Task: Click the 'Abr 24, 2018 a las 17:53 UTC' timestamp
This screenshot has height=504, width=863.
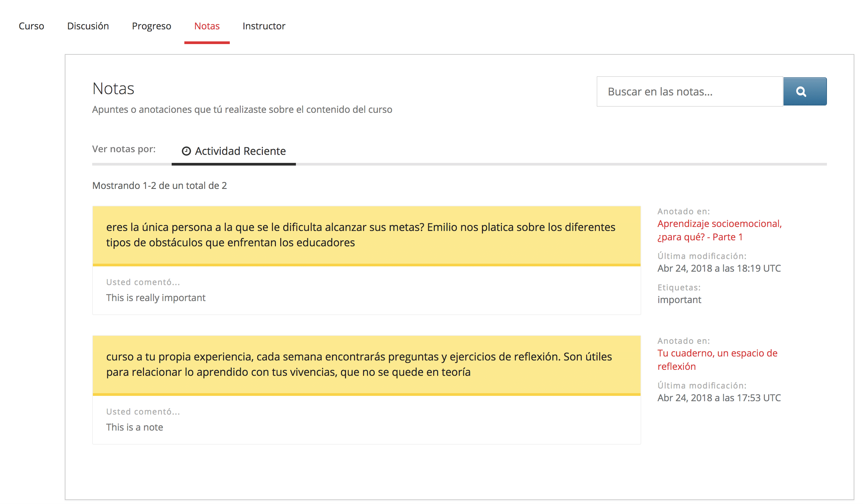Action: (719, 398)
